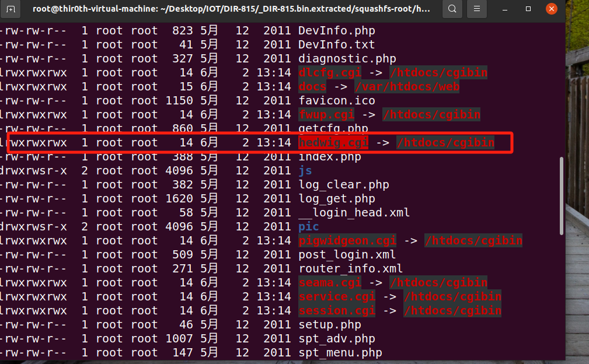Click the 1150 size of favicon.ico
The height and width of the screenshot is (364, 589).
(179, 100)
